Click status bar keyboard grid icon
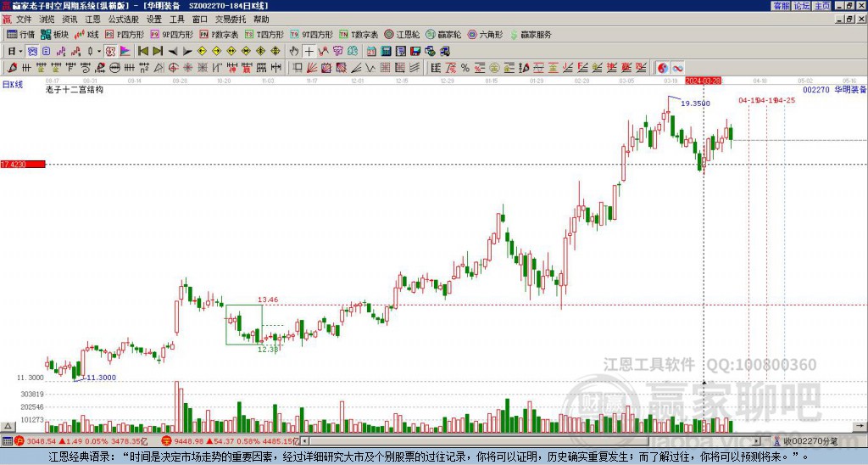Screen dimensions: 868x465 point(7,441)
